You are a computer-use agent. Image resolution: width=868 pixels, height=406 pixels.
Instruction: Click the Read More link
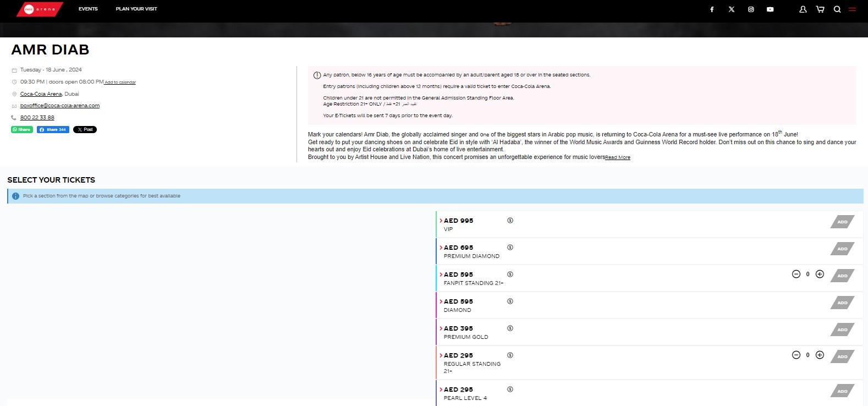pos(618,157)
